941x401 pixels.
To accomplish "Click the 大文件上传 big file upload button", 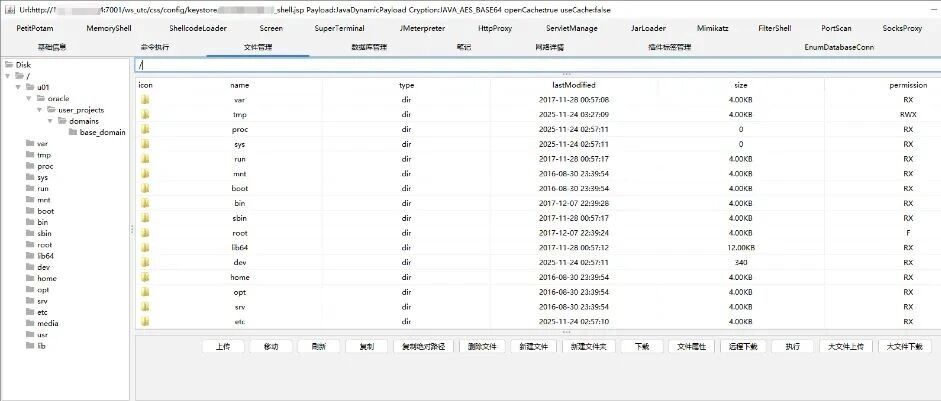I will [x=845, y=346].
